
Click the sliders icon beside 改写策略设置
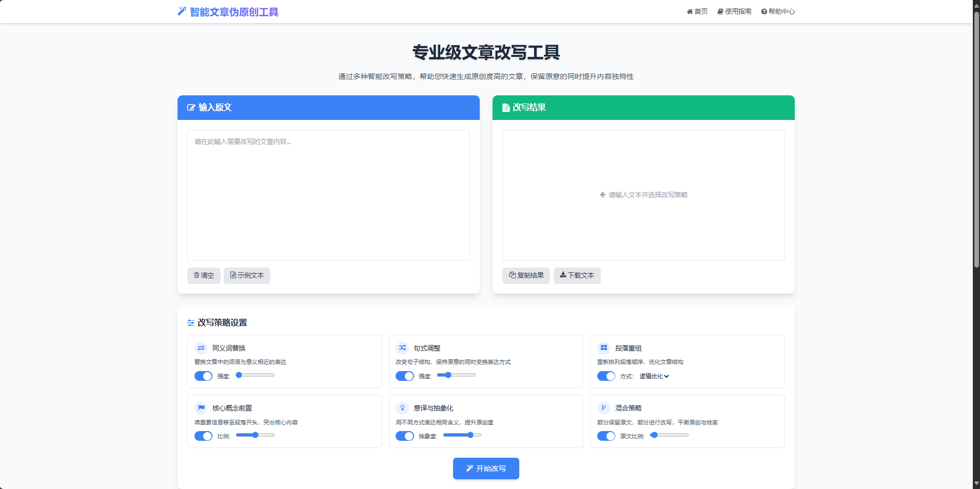(x=191, y=323)
